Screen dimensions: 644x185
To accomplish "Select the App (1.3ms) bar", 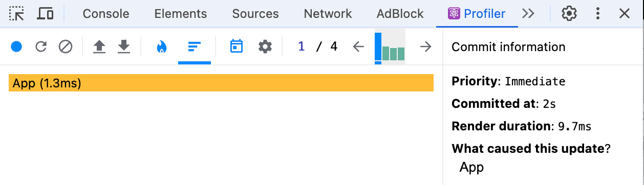I will (221, 83).
